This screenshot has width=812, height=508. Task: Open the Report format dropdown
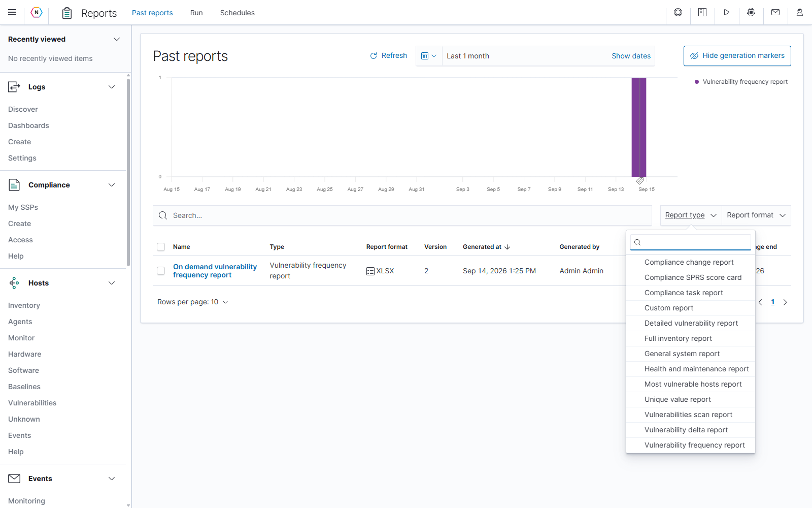pyautogui.click(x=756, y=215)
